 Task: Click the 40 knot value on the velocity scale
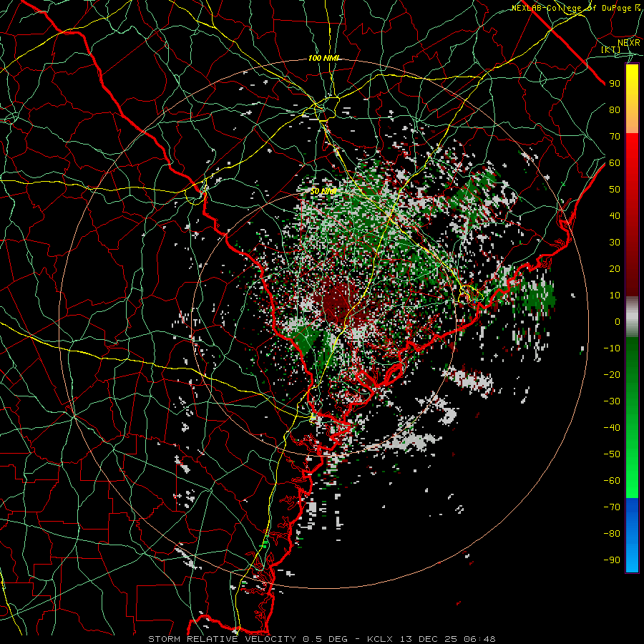click(615, 215)
